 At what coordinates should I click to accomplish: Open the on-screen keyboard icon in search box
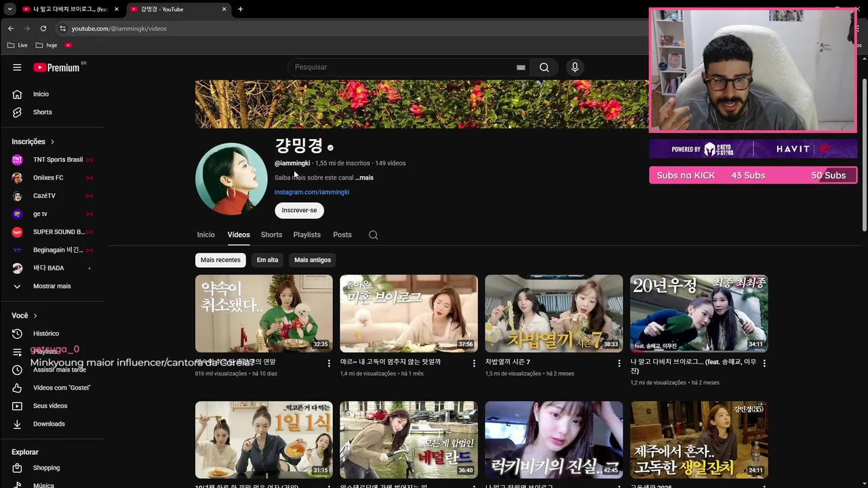point(521,67)
